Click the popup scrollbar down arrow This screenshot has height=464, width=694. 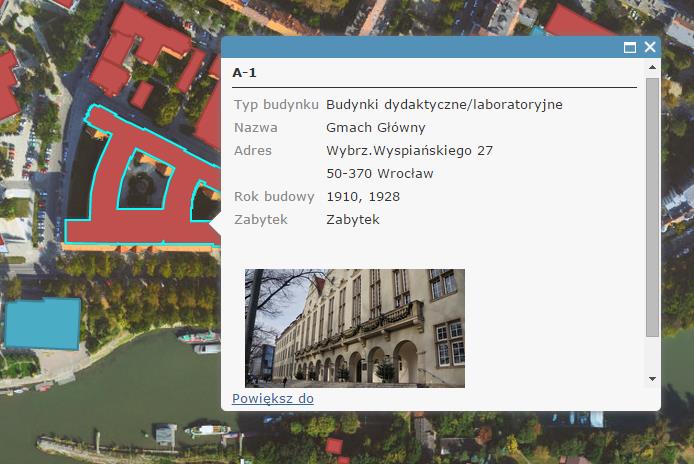click(x=652, y=379)
